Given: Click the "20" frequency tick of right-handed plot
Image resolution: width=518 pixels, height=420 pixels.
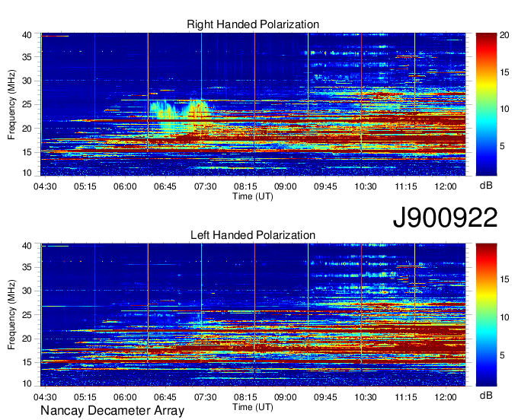Looking at the screenshot, I should click(x=27, y=128).
